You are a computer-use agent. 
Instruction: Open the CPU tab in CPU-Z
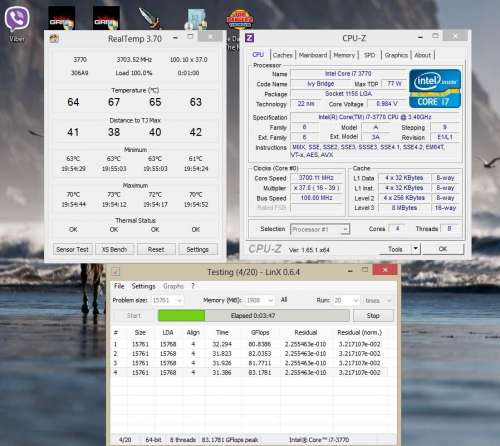pyautogui.click(x=258, y=55)
